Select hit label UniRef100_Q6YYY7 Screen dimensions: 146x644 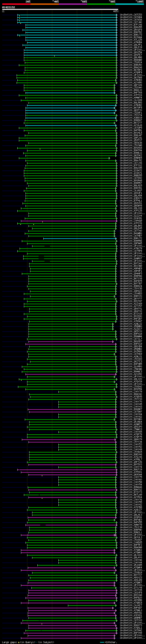tap(131, 299)
